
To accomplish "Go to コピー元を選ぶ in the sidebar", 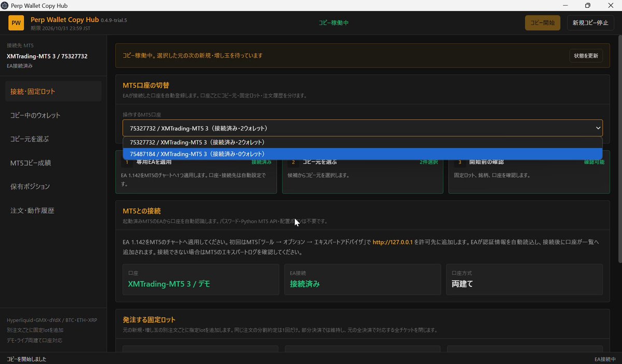I will 53,139.
